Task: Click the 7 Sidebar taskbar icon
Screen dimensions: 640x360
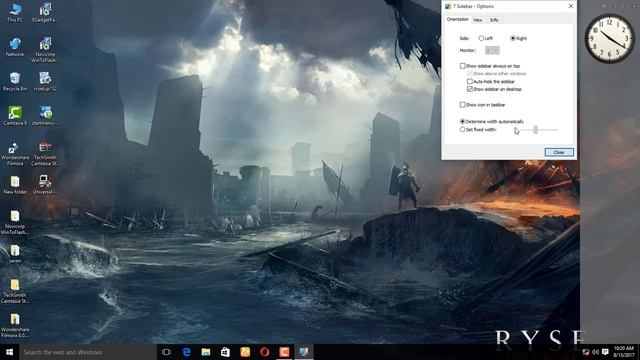Action: pos(304,352)
